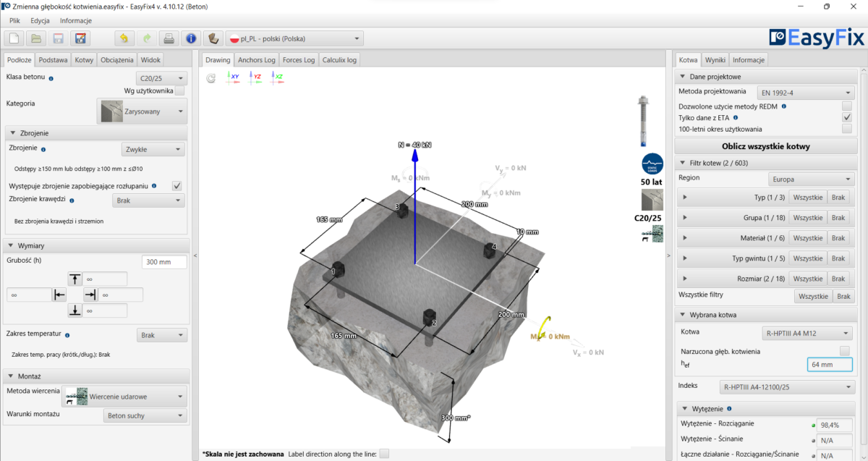The height and width of the screenshot is (461, 868).
Task: Open the Kotwa R-HPTIII A4 M12 dropdown
Action: pyautogui.click(x=809, y=334)
